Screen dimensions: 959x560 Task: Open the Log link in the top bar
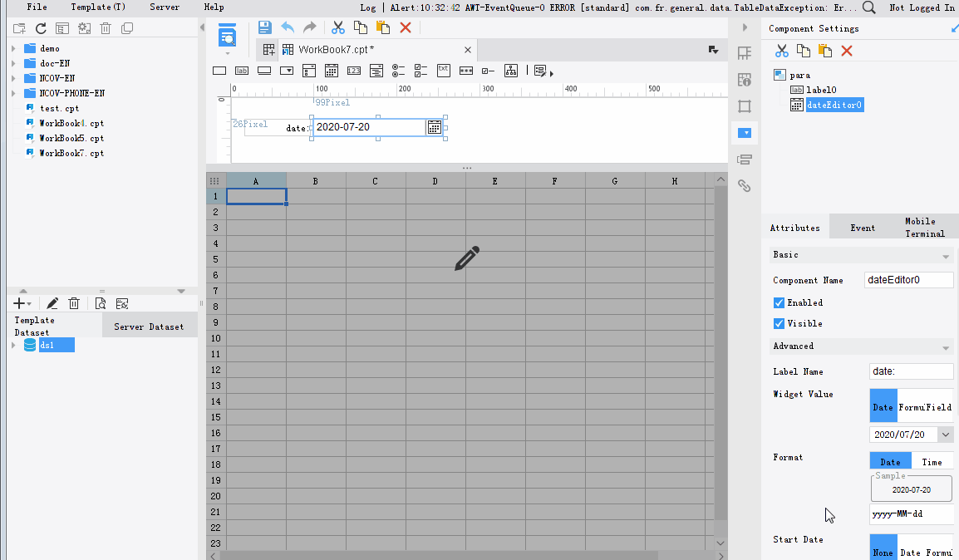coord(367,7)
